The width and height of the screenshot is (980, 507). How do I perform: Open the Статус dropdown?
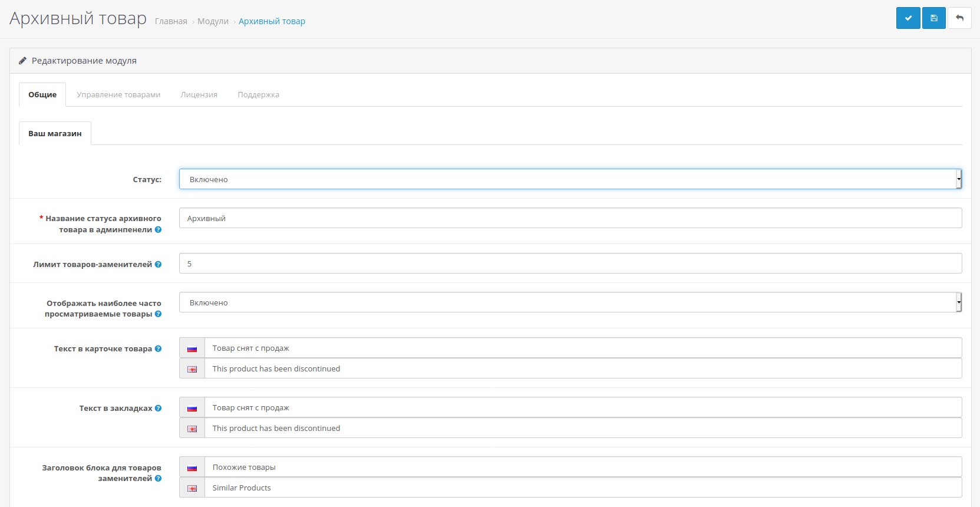click(570, 179)
